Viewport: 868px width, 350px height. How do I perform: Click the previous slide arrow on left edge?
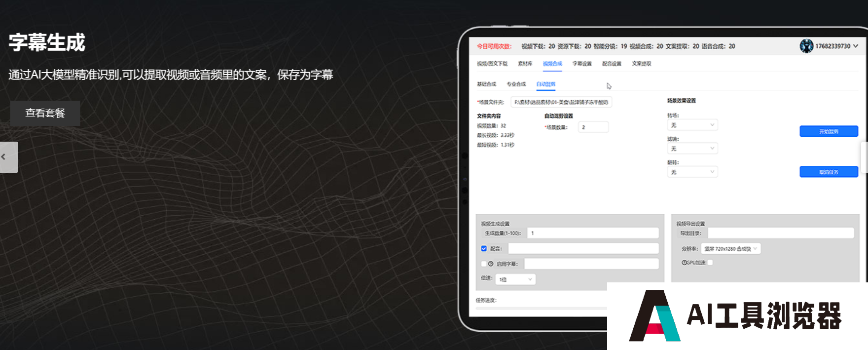(x=8, y=157)
